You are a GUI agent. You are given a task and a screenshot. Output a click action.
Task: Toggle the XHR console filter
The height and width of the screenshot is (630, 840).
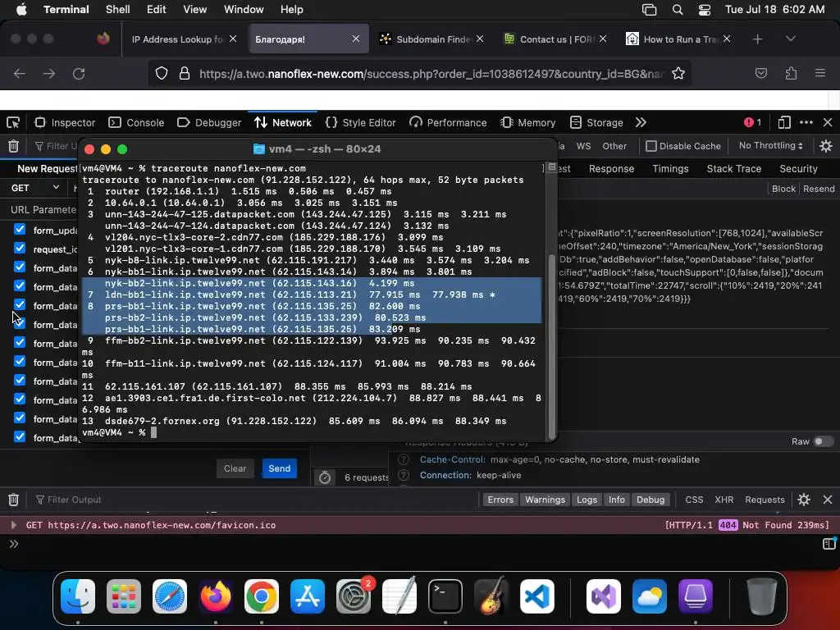pos(724,500)
